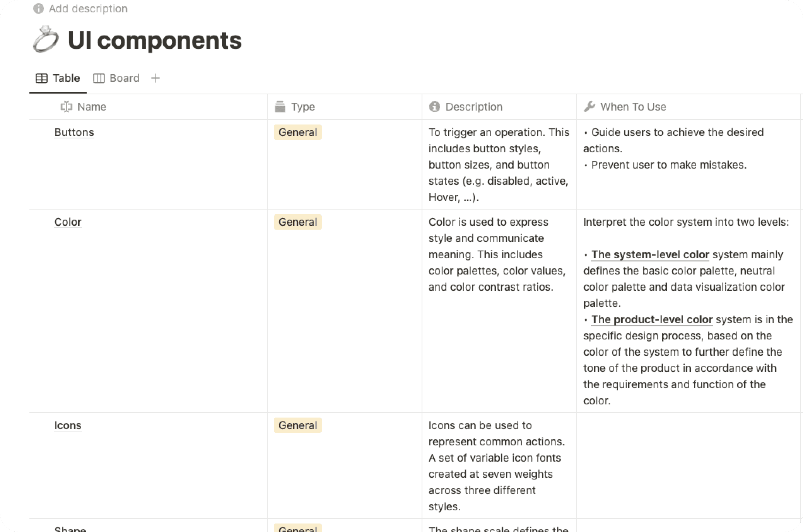Open the Icons page link
Screen dimensions: 803x532
pos(68,425)
